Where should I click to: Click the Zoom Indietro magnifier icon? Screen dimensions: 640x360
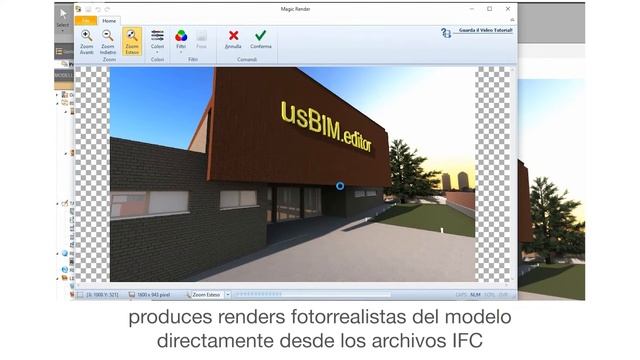[x=108, y=36]
